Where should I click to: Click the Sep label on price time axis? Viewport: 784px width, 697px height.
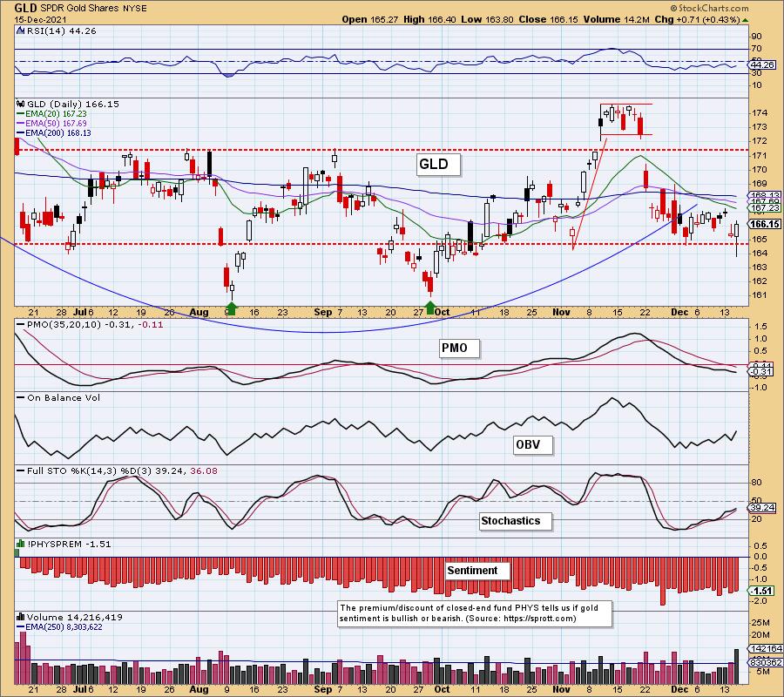(323, 312)
